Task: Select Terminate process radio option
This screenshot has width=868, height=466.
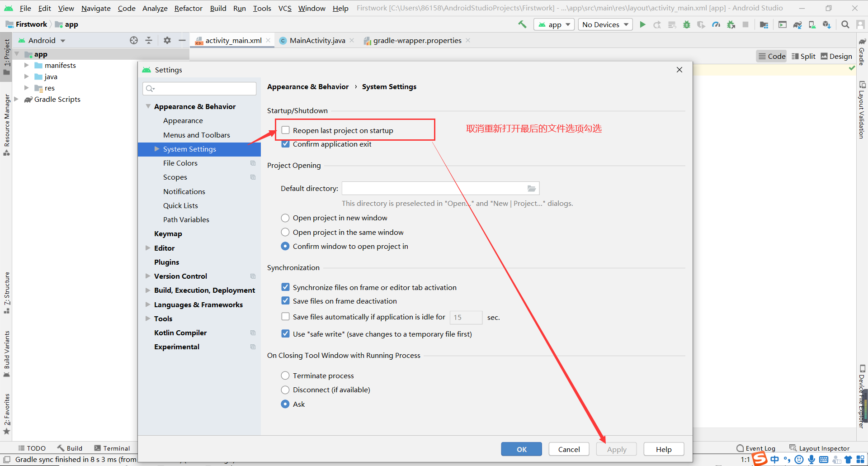Action: click(x=285, y=376)
